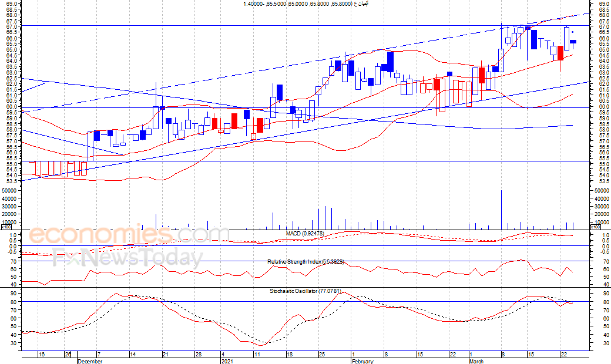Screen dimensions: 611x364
Task: Select the February month label on date axis
Action: pos(362,361)
